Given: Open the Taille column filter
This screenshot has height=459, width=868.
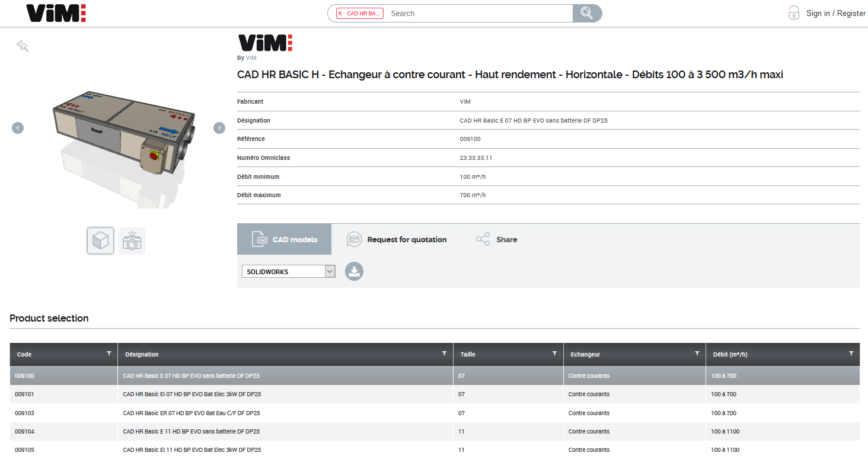Looking at the screenshot, I should (554, 354).
